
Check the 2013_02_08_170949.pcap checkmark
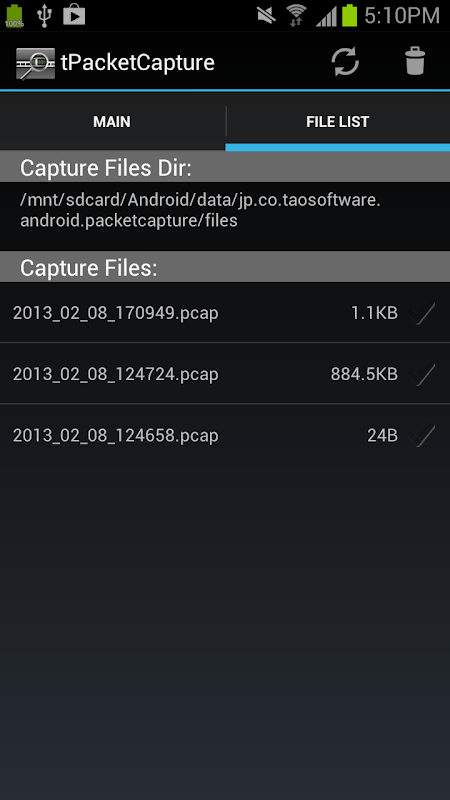tap(422, 313)
